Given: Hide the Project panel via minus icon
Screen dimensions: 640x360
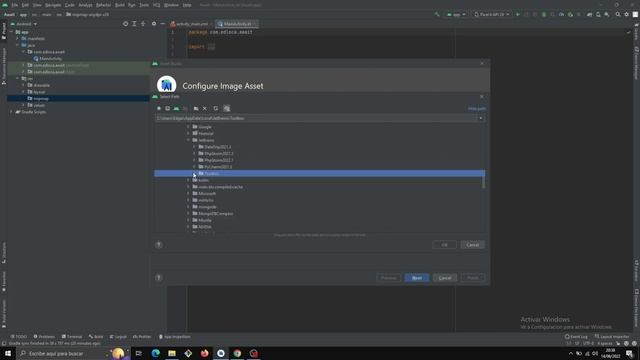Looking at the screenshot, I should click(162, 24).
